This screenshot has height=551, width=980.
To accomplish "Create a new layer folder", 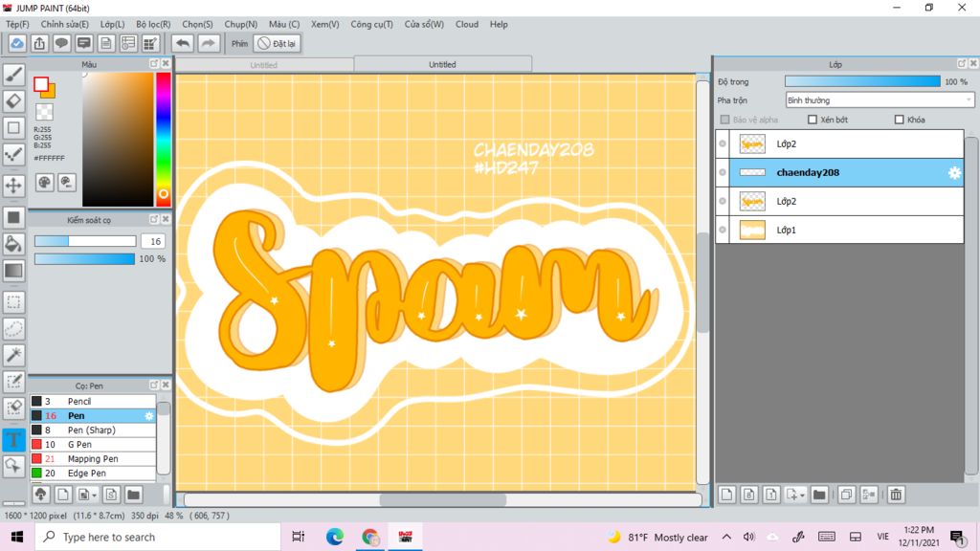I will coord(819,495).
